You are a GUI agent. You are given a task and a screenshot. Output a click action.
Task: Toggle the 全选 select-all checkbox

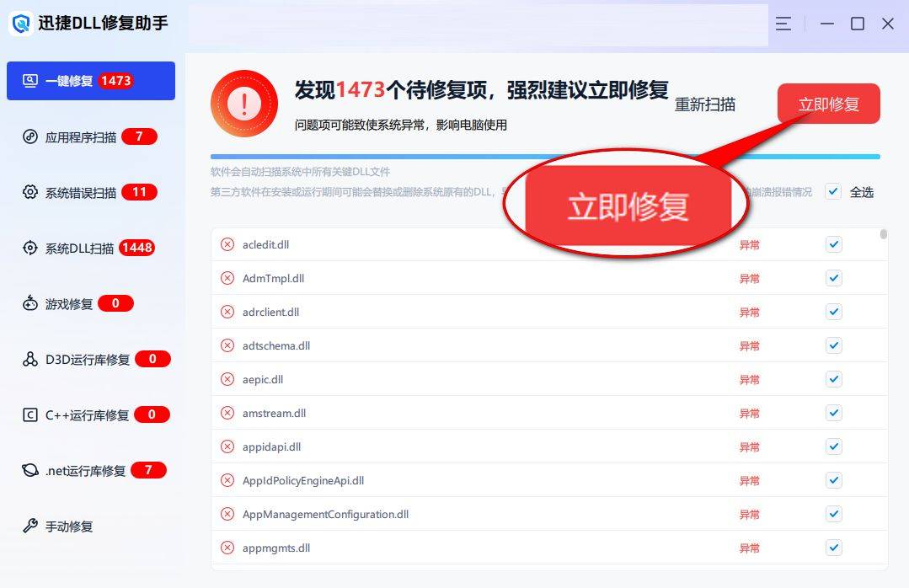pyautogui.click(x=833, y=191)
